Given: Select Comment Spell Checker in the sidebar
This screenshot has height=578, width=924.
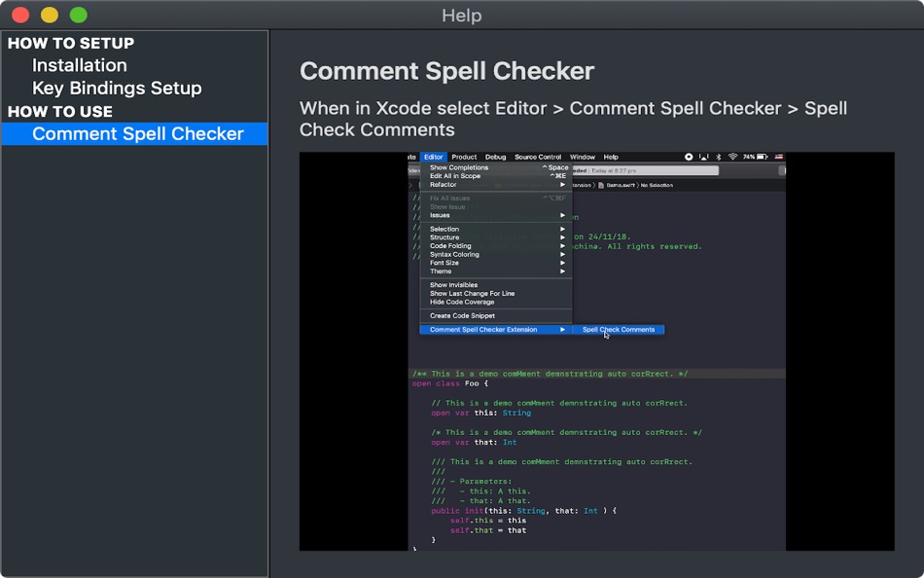Looking at the screenshot, I should (x=135, y=134).
